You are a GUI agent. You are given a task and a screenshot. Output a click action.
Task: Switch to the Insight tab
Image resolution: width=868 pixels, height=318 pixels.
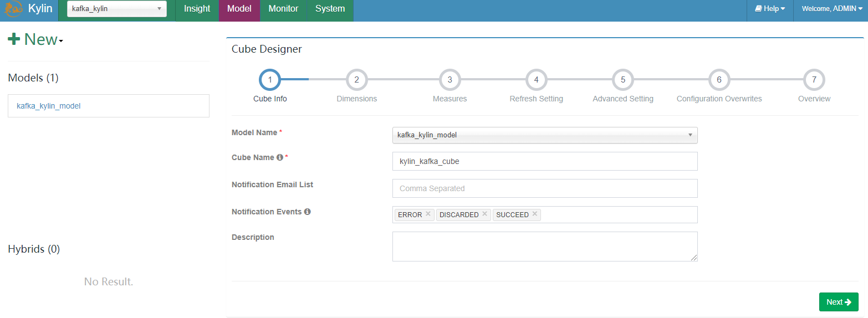(x=197, y=9)
